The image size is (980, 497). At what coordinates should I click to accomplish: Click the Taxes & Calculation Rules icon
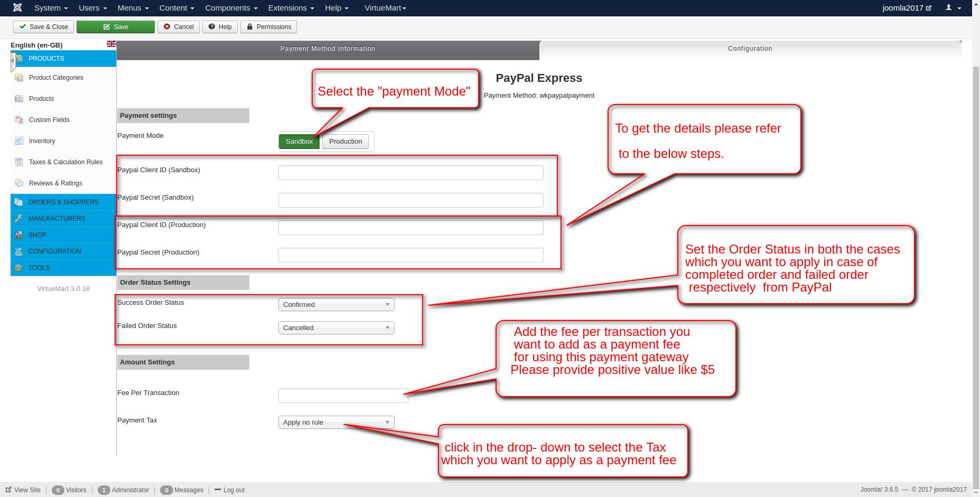pyautogui.click(x=19, y=162)
